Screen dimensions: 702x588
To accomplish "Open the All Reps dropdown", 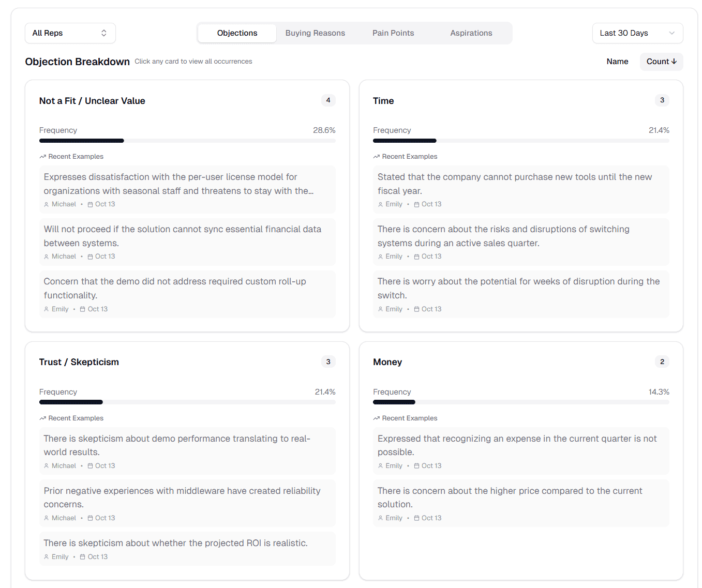I will point(70,33).
